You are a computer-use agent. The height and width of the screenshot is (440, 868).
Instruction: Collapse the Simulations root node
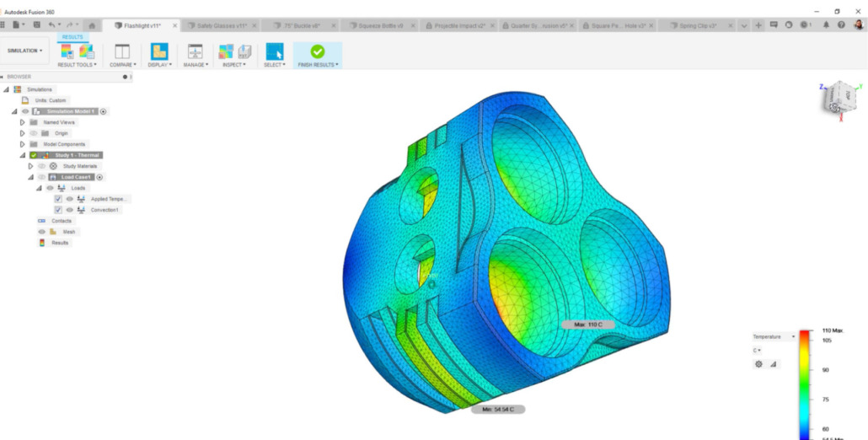[x=6, y=89]
